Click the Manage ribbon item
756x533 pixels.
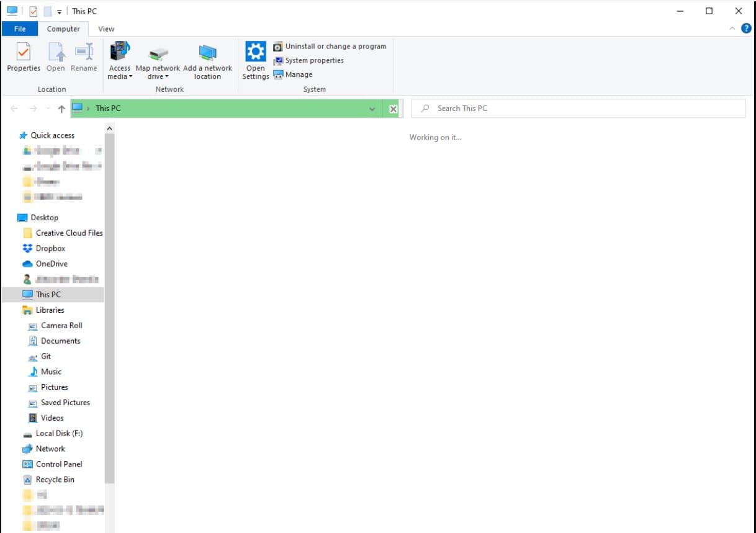tap(293, 75)
